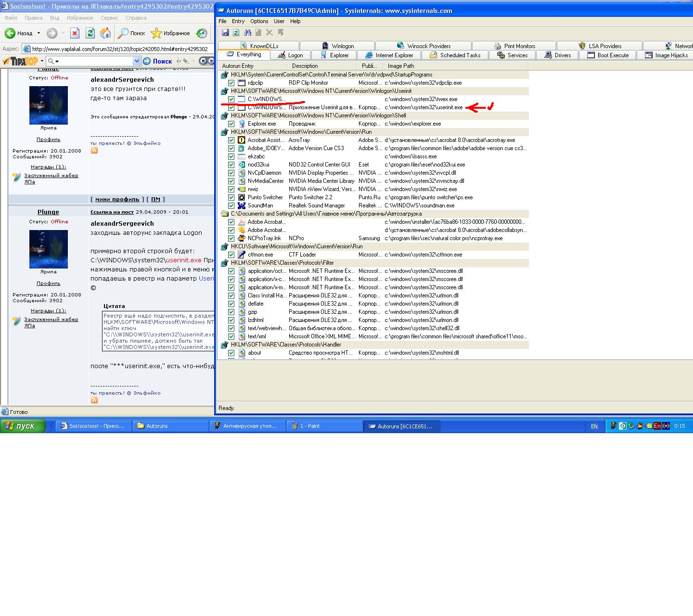This screenshot has width=693, height=616.
Task: Open the Autoruns File menu
Action: 222,21
